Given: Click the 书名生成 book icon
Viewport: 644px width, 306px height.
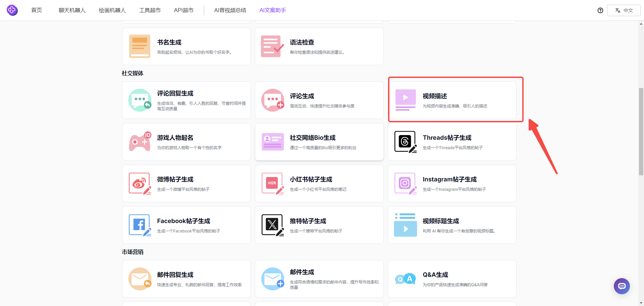Looking at the screenshot, I should [x=140, y=46].
